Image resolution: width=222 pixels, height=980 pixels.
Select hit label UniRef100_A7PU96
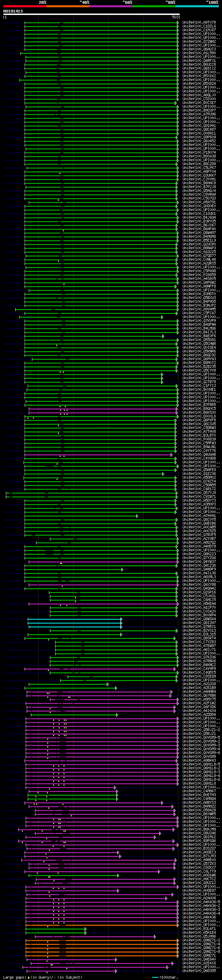(x=199, y=114)
